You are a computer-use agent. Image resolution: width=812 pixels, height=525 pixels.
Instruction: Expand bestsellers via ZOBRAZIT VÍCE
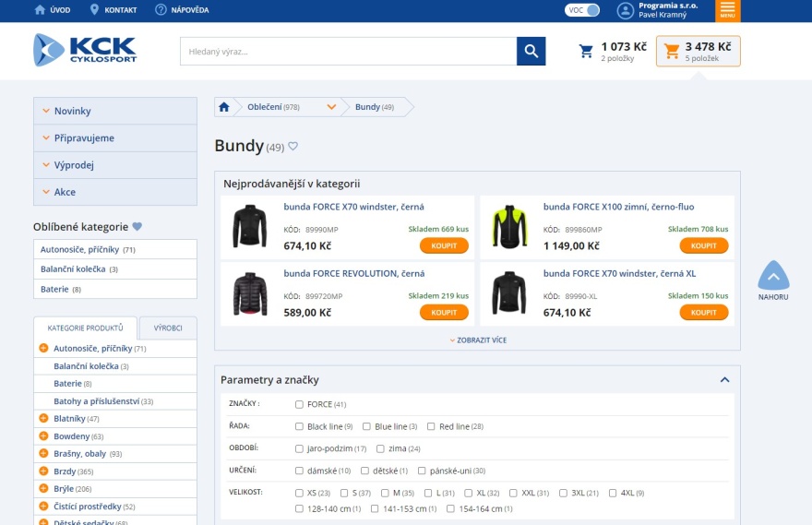[478, 340]
